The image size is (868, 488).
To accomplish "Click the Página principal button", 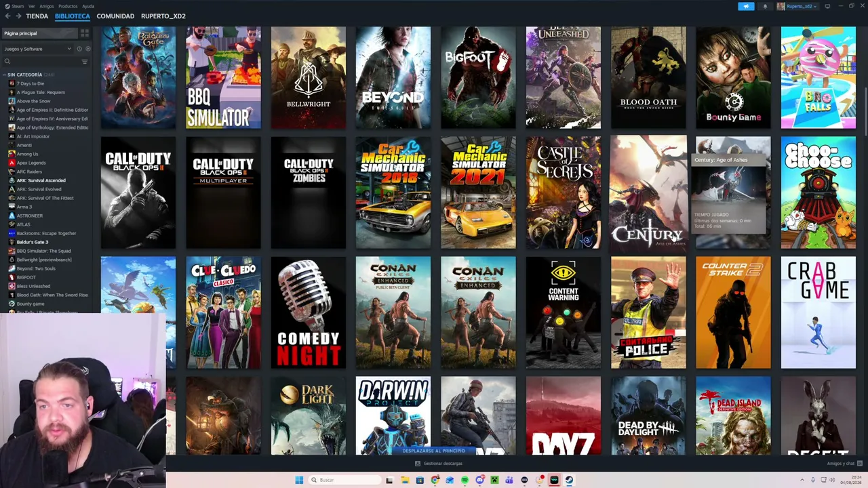I will point(39,33).
